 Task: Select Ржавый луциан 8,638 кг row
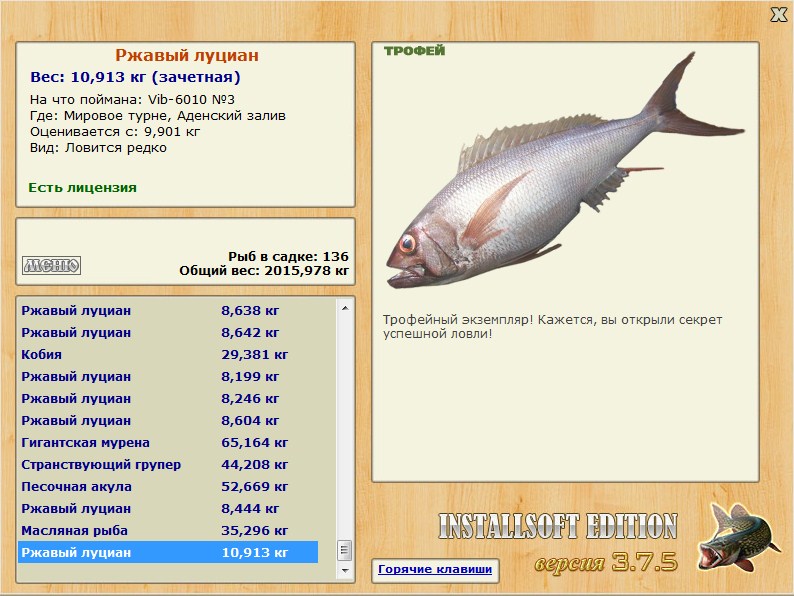point(168,310)
